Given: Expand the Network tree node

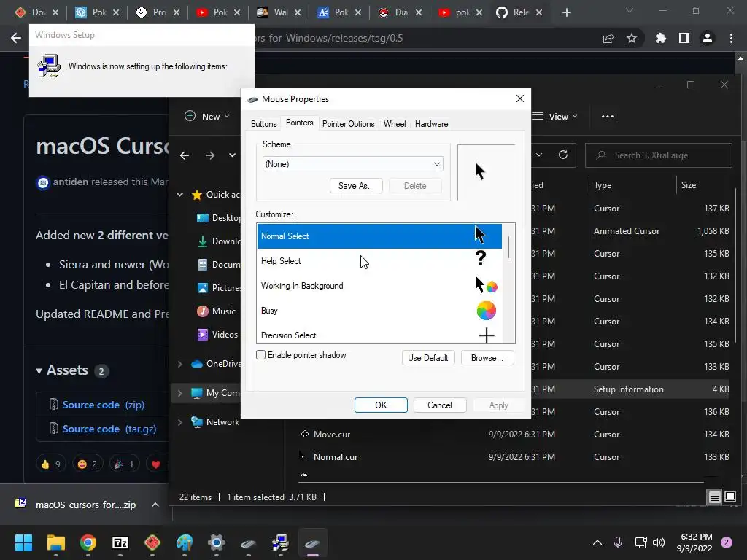Looking at the screenshot, I should point(180,422).
